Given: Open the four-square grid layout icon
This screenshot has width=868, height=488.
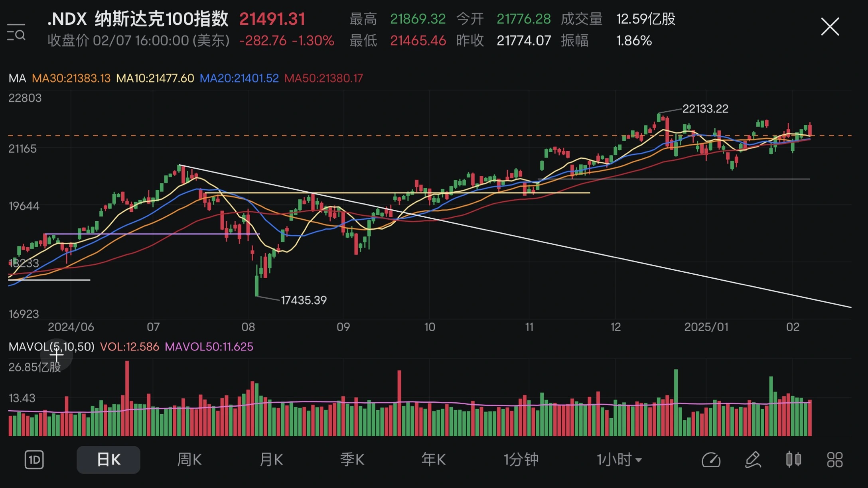Looking at the screenshot, I should coord(834,460).
